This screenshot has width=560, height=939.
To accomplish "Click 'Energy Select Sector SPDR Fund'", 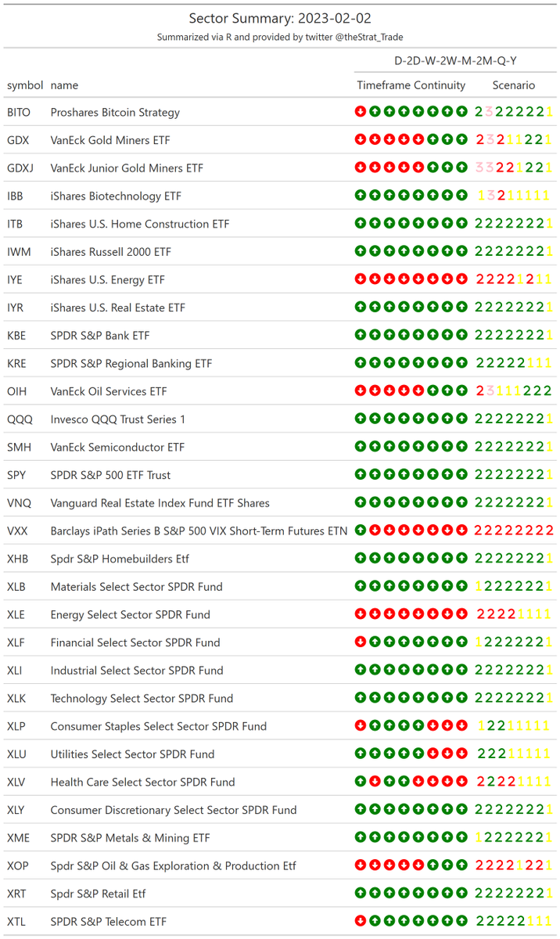I will (130, 614).
